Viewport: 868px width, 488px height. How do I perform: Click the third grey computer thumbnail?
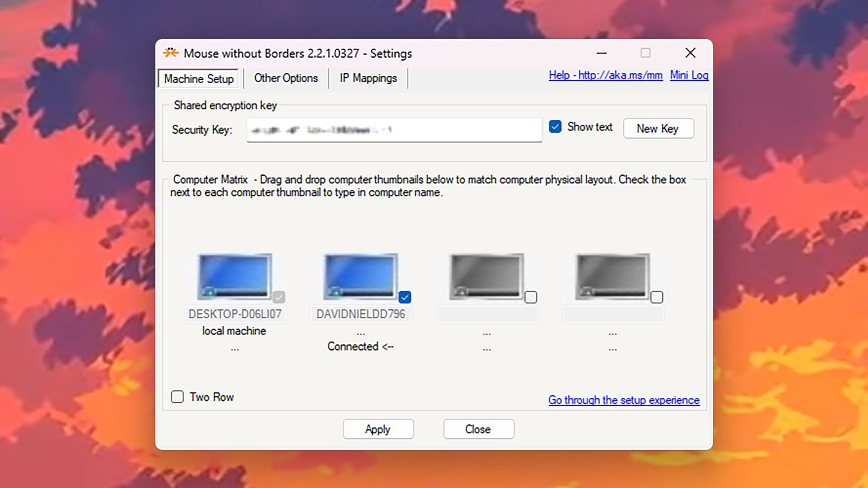pyautogui.click(x=487, y=277)
